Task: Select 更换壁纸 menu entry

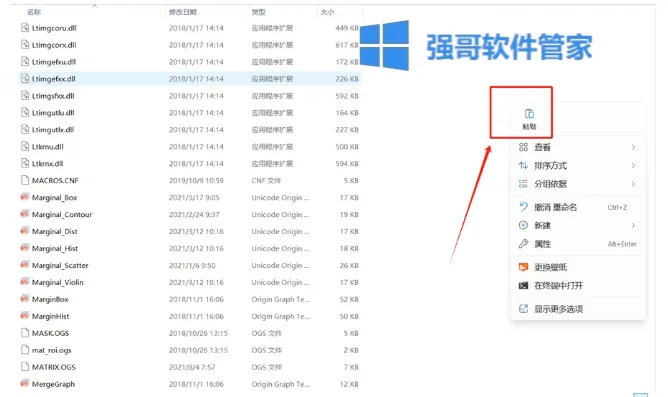Action: [x=578, y=267]
